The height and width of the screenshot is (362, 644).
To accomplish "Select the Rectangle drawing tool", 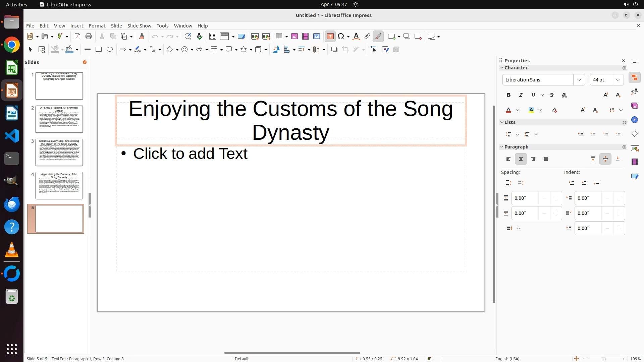I will [x=99, y=50].
